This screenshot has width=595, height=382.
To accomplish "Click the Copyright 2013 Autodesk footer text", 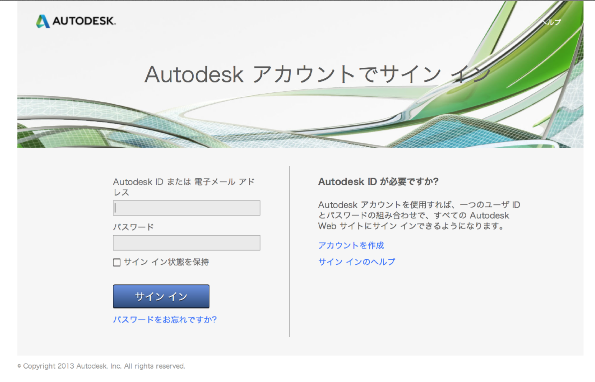I will point(101,366).
